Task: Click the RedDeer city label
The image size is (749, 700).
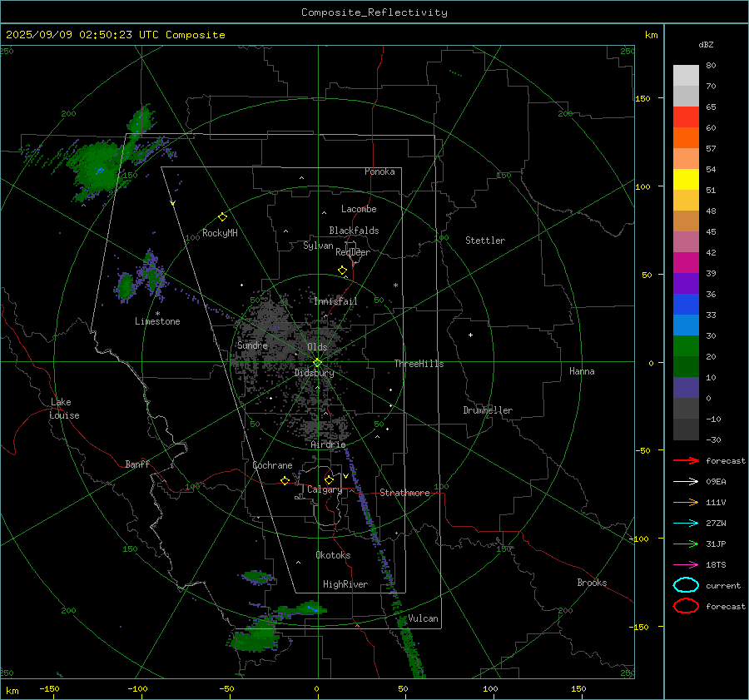Action: pos(353,252)
